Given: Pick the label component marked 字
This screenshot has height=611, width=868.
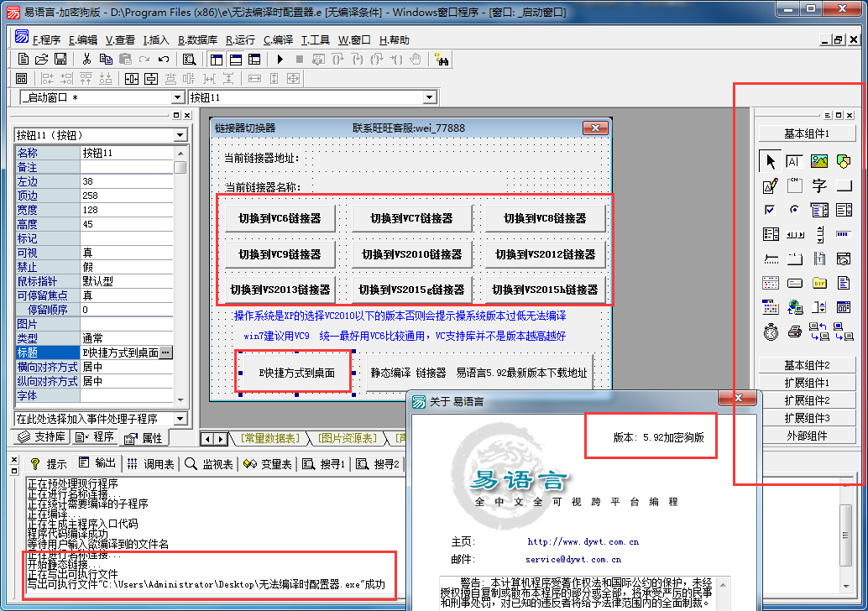Looking at the screenshot, I should pyautogui.click(x=819, y=186).
